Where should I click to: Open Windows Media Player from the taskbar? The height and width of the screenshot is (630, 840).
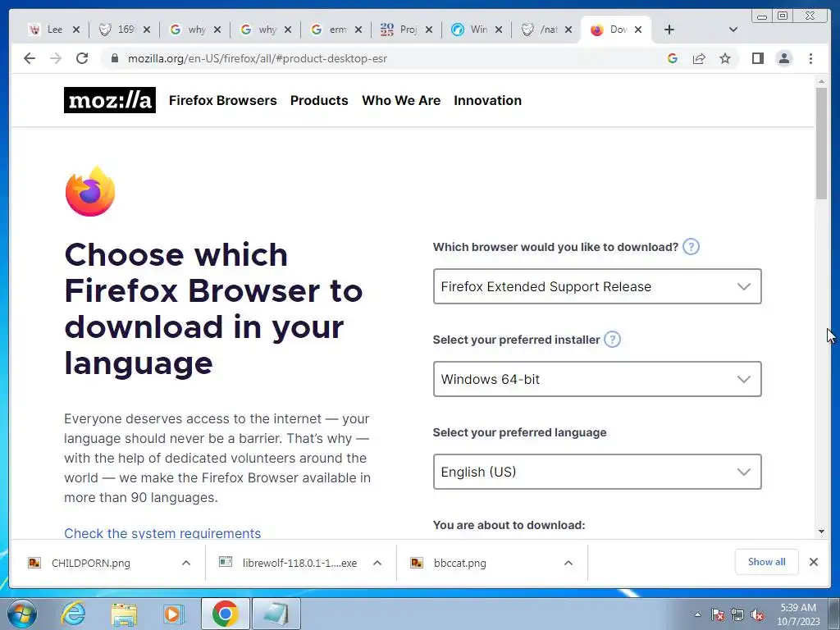coord(173,614)
